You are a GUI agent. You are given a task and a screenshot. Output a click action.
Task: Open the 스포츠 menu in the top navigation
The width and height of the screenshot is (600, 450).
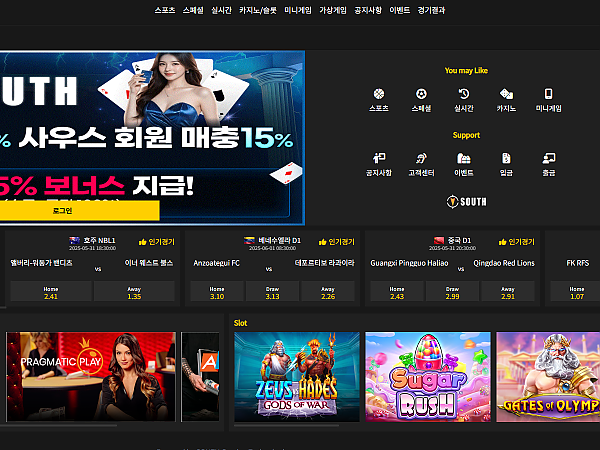(165, 10)
